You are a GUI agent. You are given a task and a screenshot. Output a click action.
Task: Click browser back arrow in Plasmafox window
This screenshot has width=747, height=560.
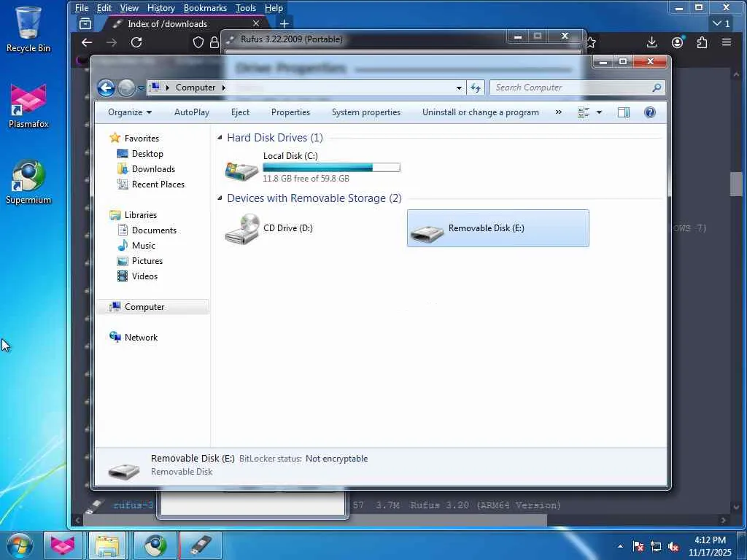(x=87, y=42)
